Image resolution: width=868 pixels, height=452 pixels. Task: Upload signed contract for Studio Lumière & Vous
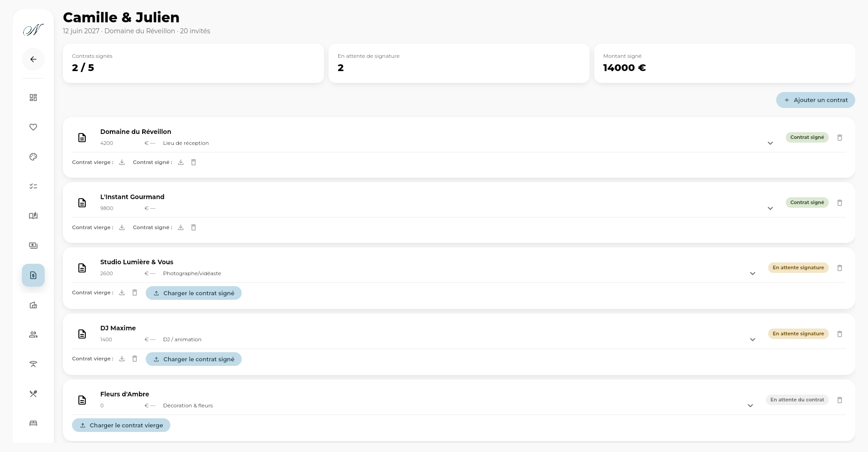click(x=194, y=293)
